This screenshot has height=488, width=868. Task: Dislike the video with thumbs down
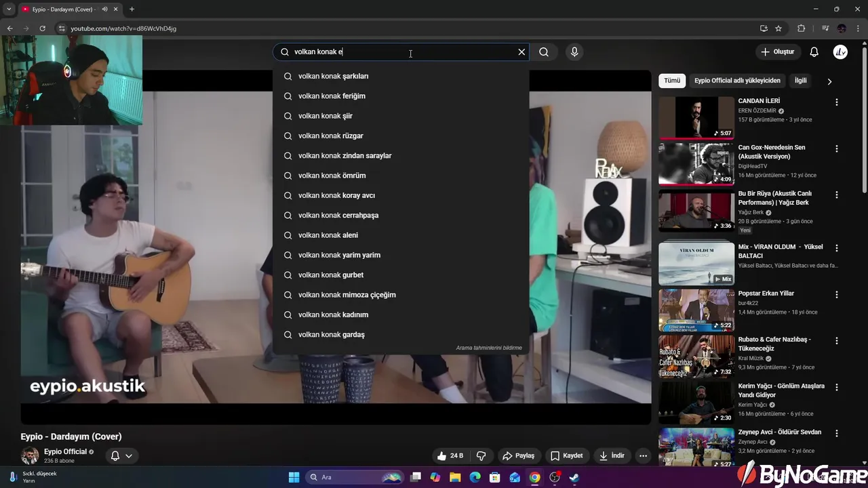[x=481, y=455]
